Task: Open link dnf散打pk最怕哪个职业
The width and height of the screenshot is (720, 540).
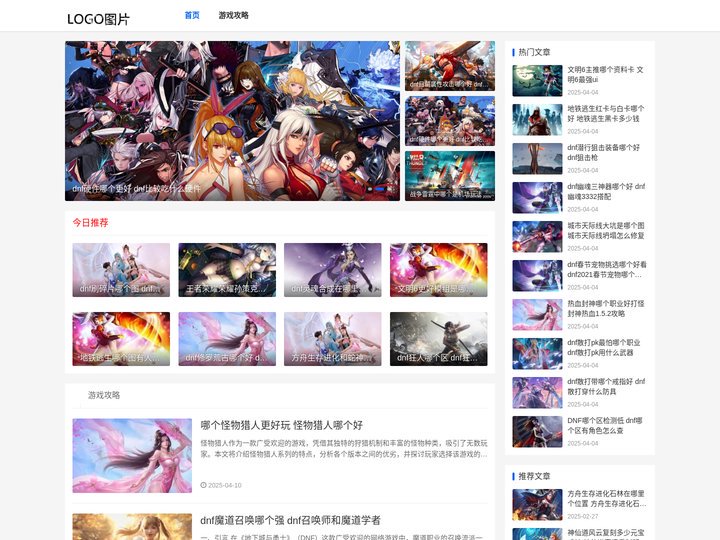Action: click(x=603, y=348)
